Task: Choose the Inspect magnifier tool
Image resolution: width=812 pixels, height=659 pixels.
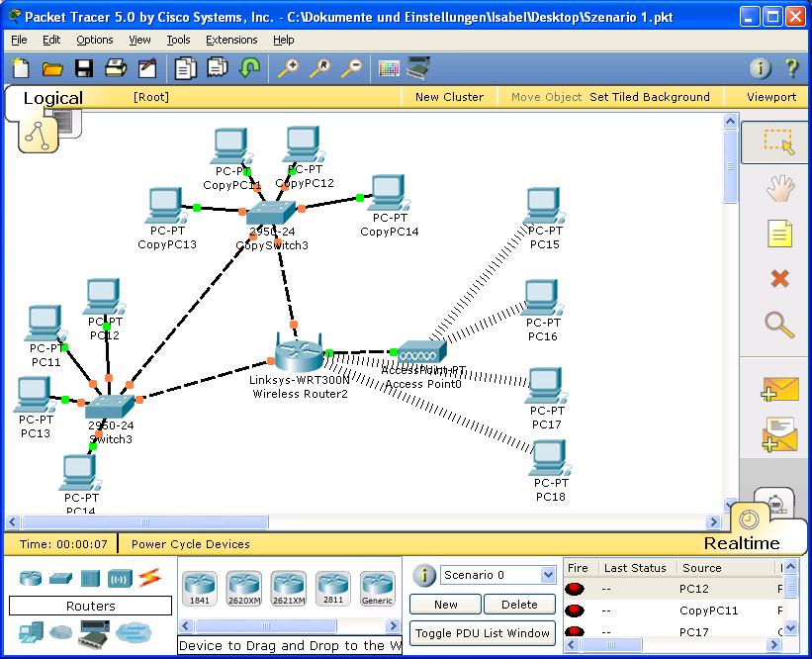Action: [x=779, y=325]
